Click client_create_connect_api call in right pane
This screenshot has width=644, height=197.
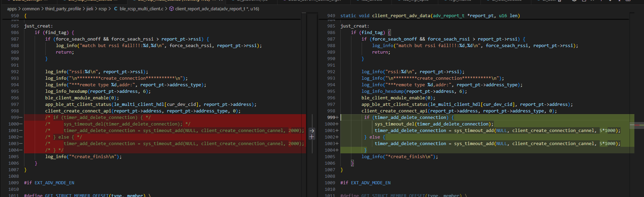click(459, 111)
